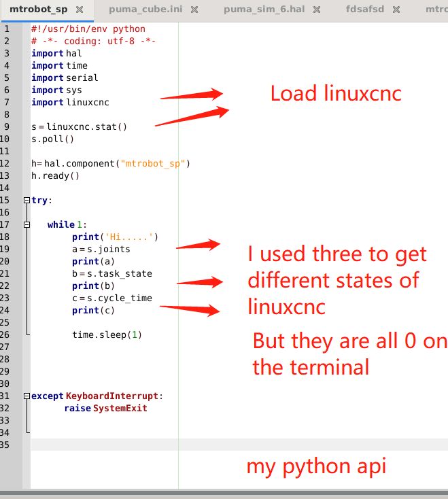Viewport: 448px width, 499px height.
Task: Open the puma_cube.ini tab
Action: [145, 10]
